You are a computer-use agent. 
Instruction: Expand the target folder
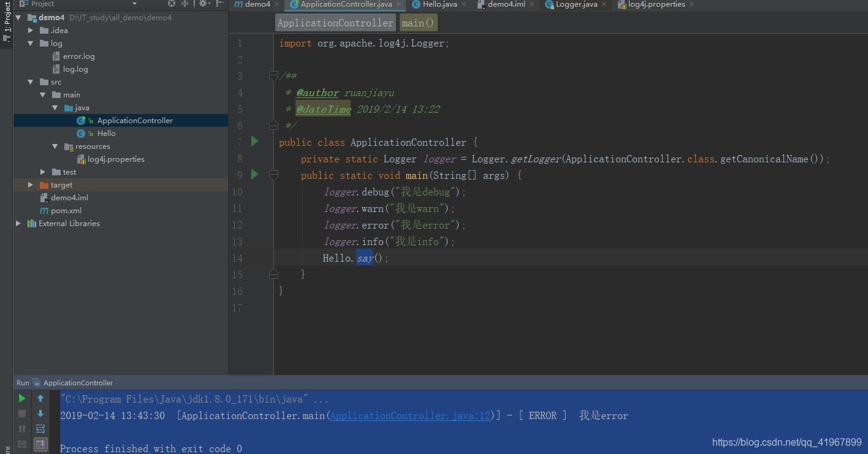31,185
